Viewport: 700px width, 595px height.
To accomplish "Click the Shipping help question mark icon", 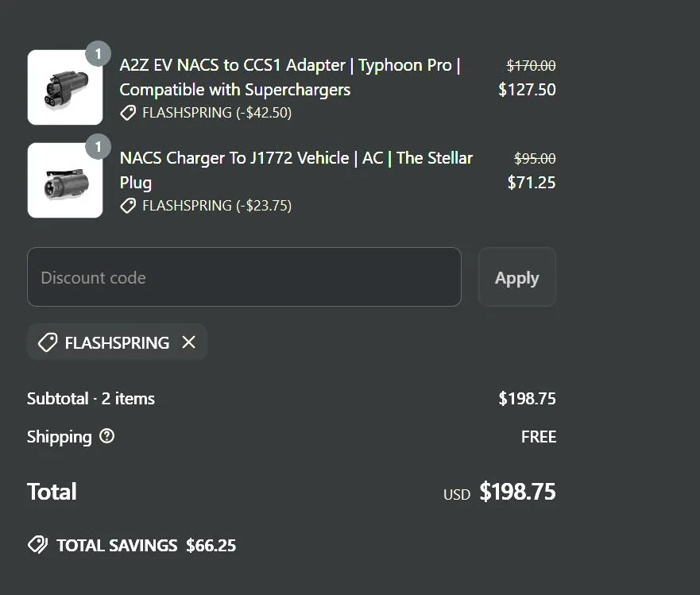I will (x=106, y=436).
